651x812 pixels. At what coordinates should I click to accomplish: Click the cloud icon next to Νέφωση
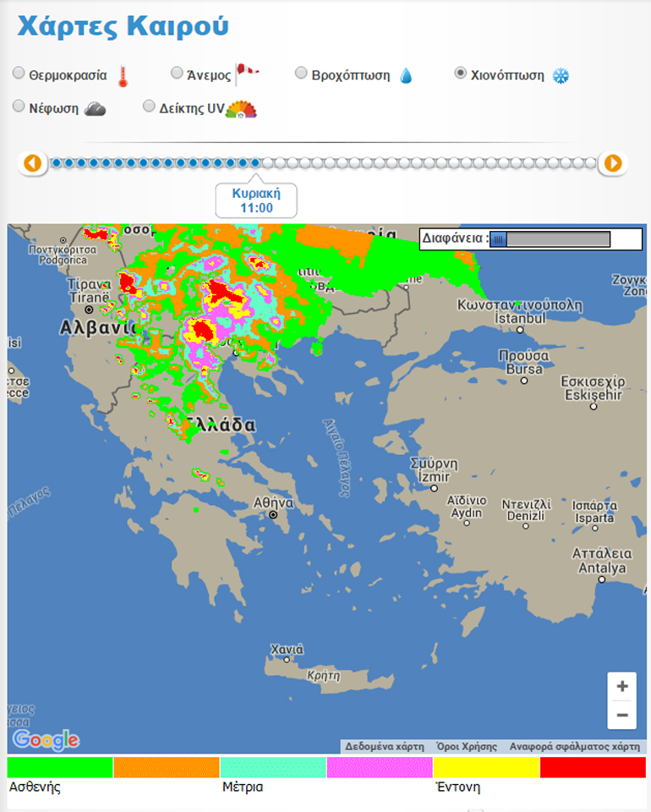coord(95,109)
